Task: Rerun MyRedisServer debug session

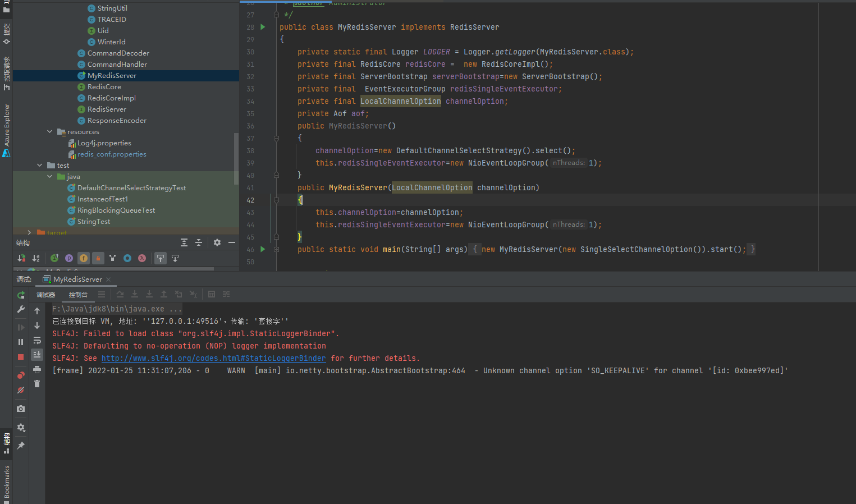Action: (x=21, y=295)
